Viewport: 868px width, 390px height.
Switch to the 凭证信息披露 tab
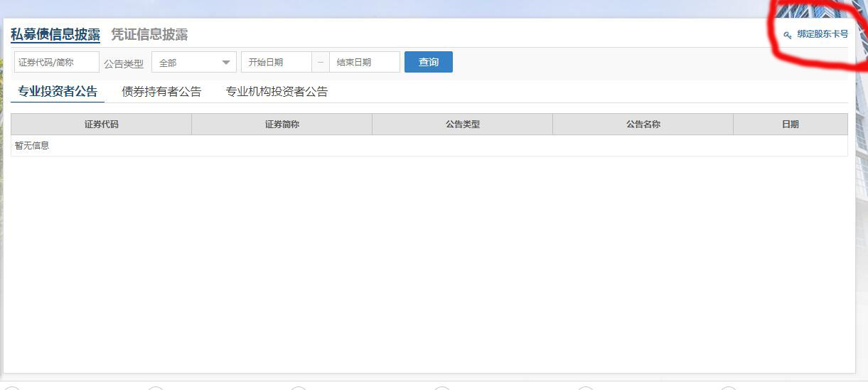149,34
